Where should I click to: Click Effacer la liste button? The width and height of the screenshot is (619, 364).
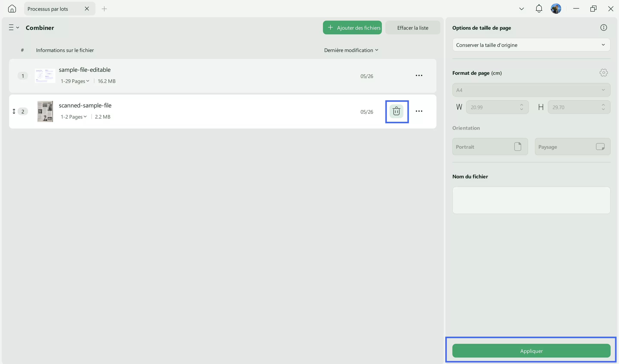pos(413,28)
